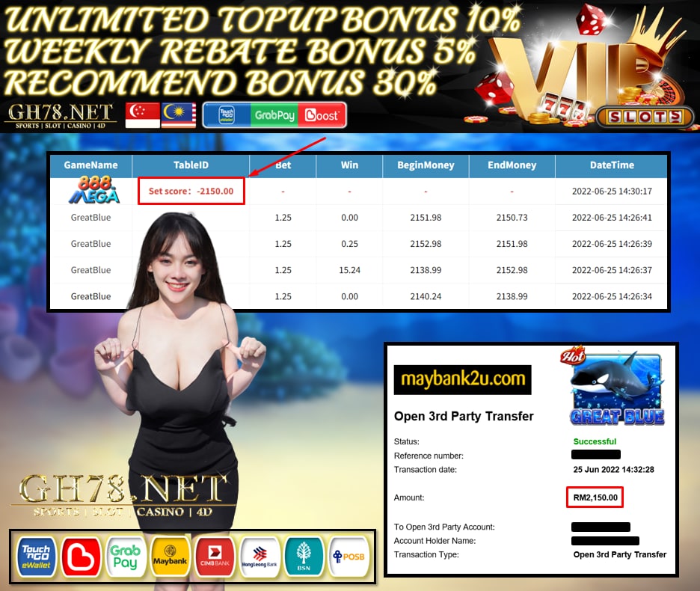Choose the Maybank payment icon
The image size is (700, 591).
(x=170, y=557)
